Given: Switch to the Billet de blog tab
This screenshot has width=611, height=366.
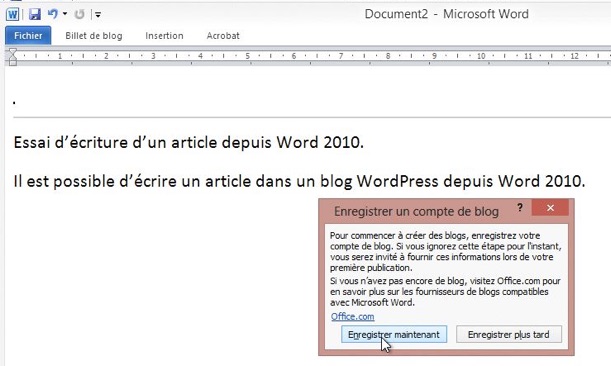Looking at the screenshot, I should [94, 35].
